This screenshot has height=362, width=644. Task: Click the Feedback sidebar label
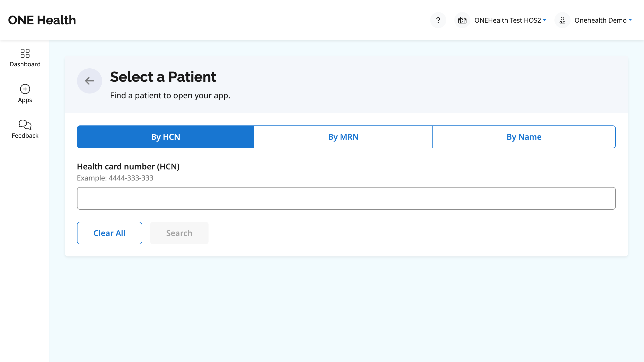(25, 135)
